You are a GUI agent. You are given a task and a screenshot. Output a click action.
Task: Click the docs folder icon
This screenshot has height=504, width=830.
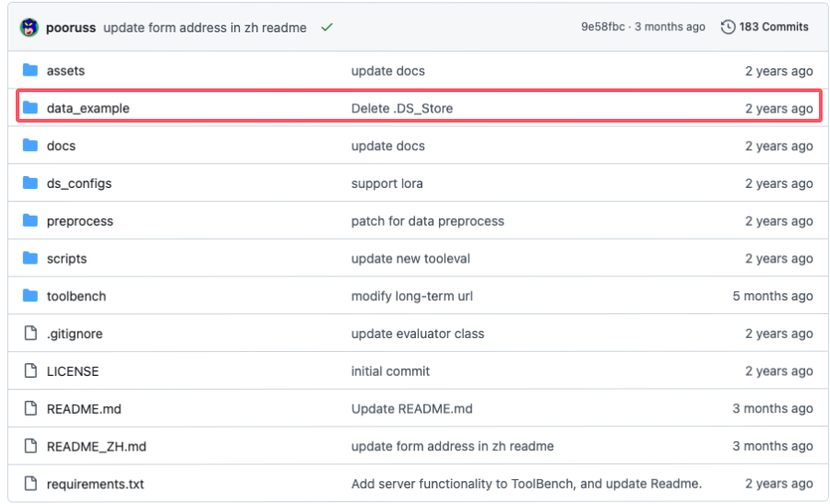coord(30,146)
